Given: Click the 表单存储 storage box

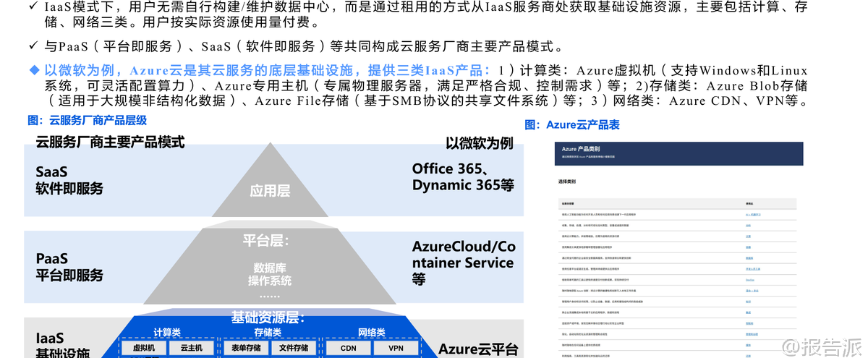Looking at the screenshot, I should [246, 348].
